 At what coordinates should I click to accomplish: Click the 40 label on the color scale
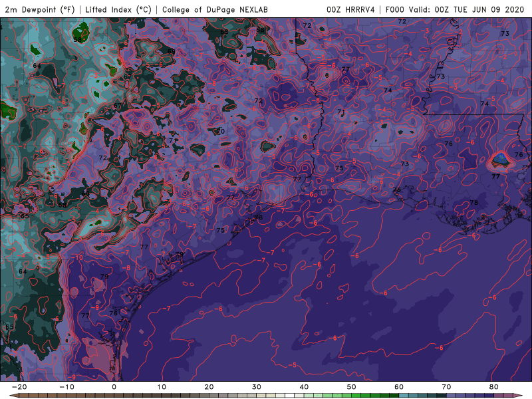pos(304,387)
